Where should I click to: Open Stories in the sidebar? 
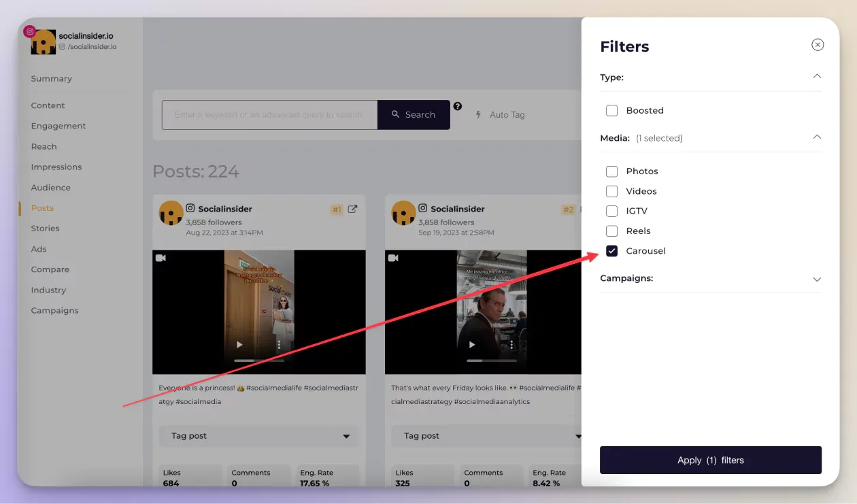(x=45, y=228)
